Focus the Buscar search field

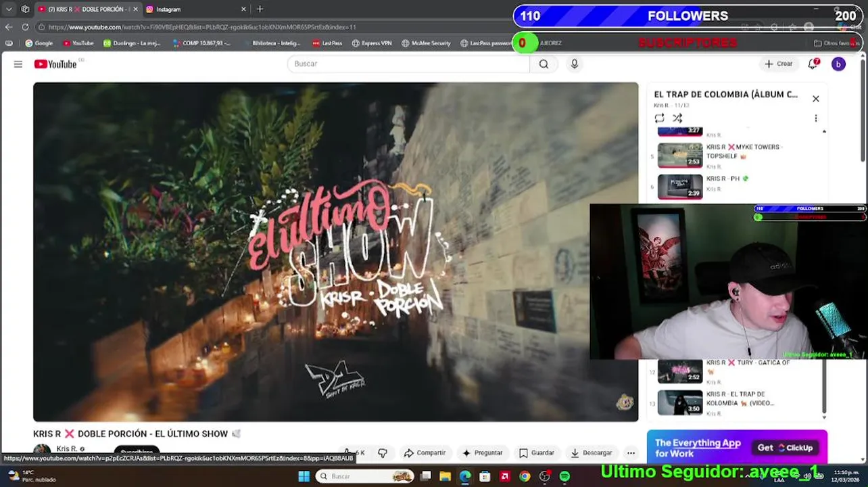[408, 64]
